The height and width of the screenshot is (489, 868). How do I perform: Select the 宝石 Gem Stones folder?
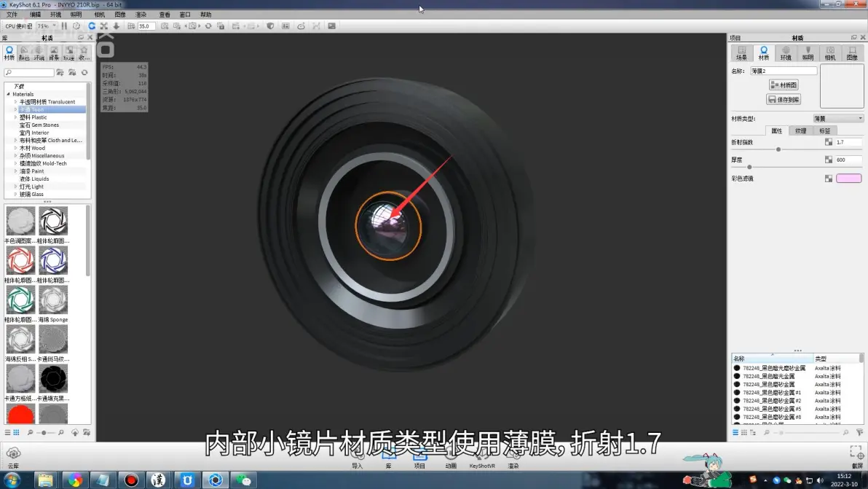39,125
